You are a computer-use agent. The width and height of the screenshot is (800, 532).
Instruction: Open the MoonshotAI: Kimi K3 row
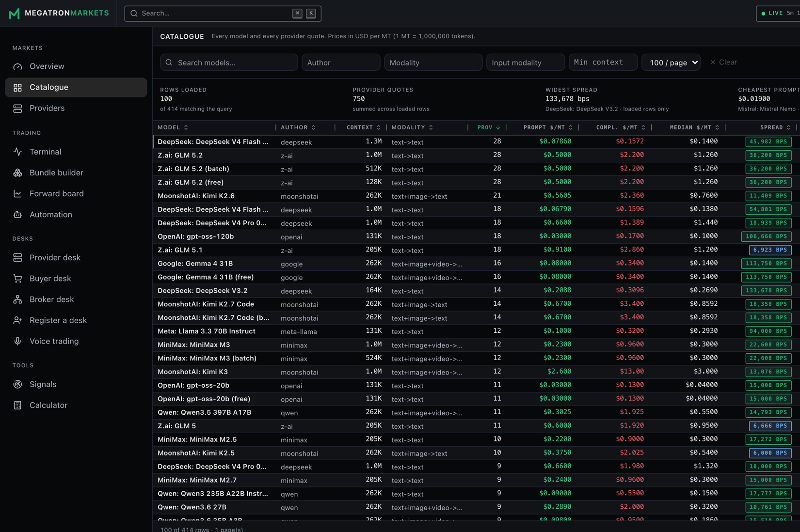[476, 372]
